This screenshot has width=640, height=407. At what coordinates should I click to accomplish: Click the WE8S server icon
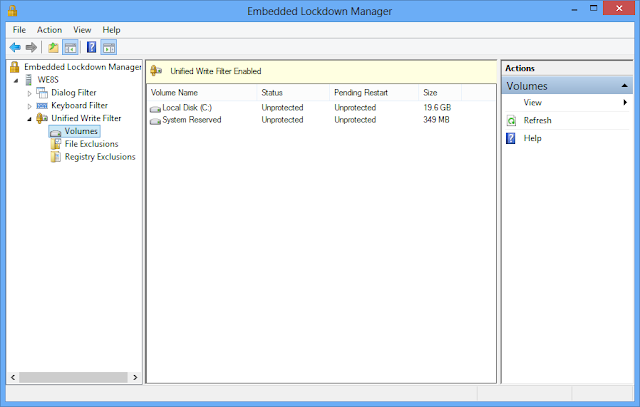tap(29, 80)
